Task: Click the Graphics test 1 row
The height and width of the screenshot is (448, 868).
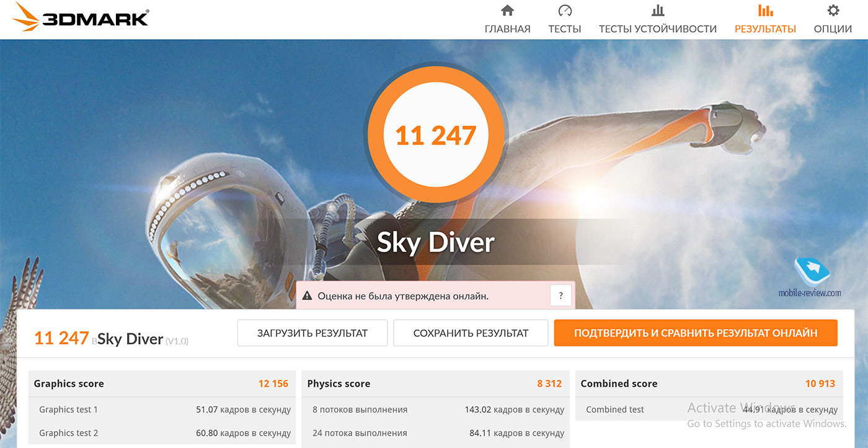Action: 161,410
